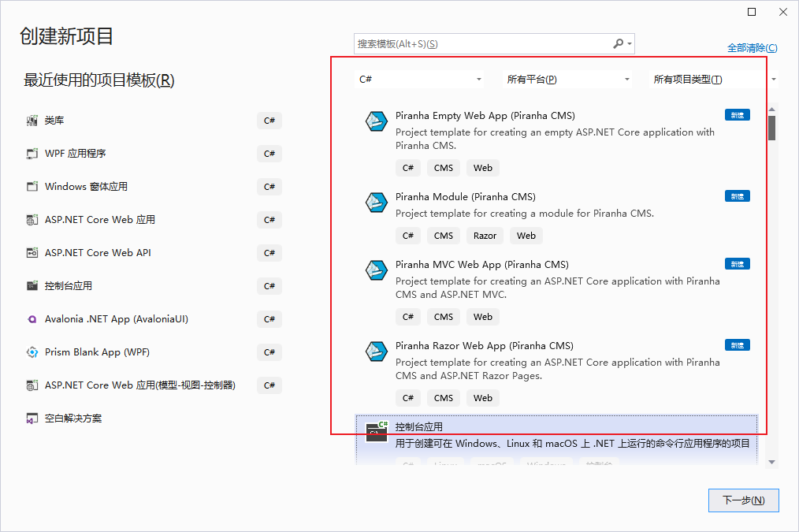The height and width of the screenshot is (532, 799).
Task: Click Web tag under Piranha Razor Web App
Action: 482,399
